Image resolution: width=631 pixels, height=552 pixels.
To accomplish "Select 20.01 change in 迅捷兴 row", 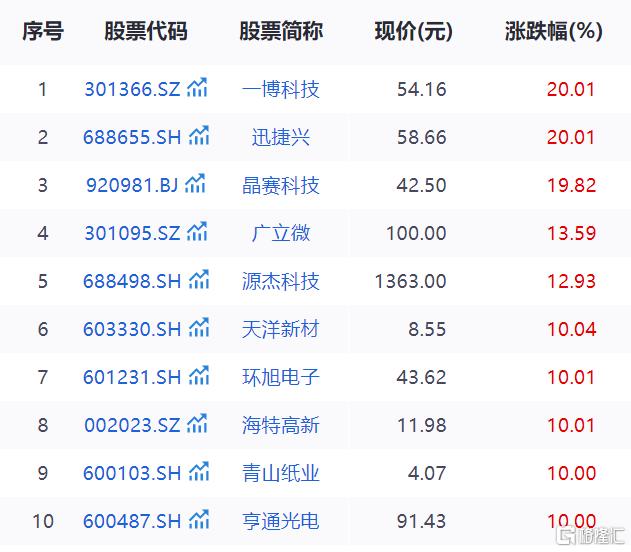I will 571,137.
